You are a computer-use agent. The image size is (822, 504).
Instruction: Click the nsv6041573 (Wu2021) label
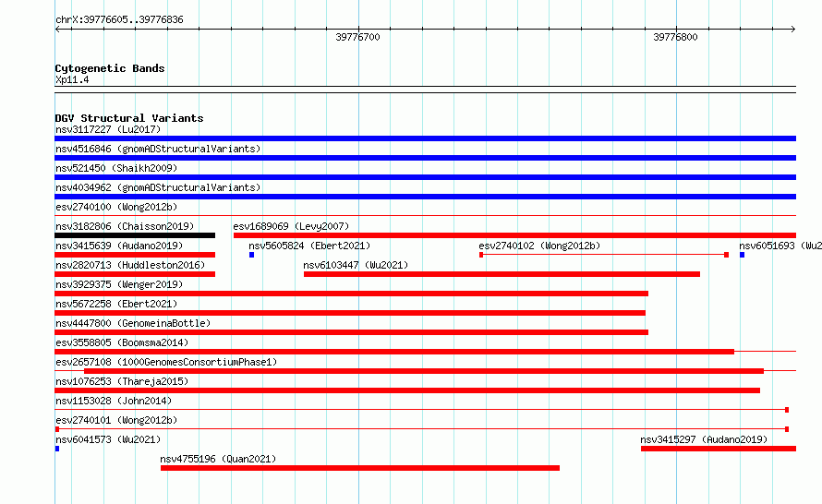pos(108,439)
